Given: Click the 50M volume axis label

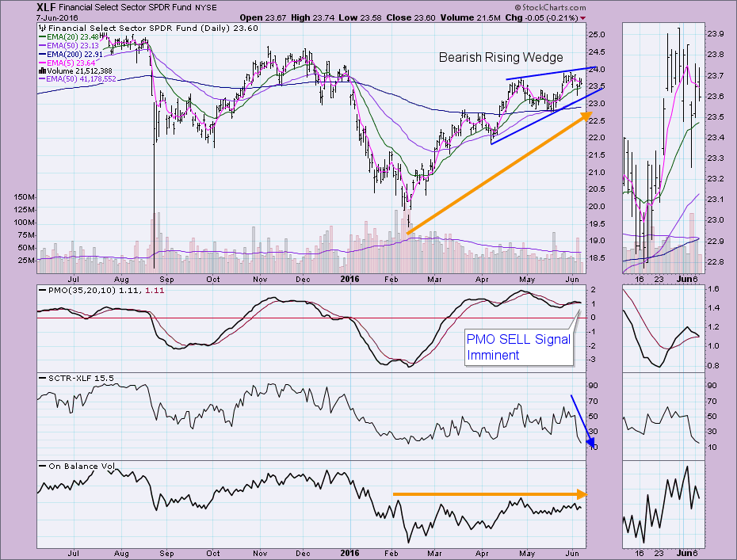Looking at the screenshot, I should 26,248.
